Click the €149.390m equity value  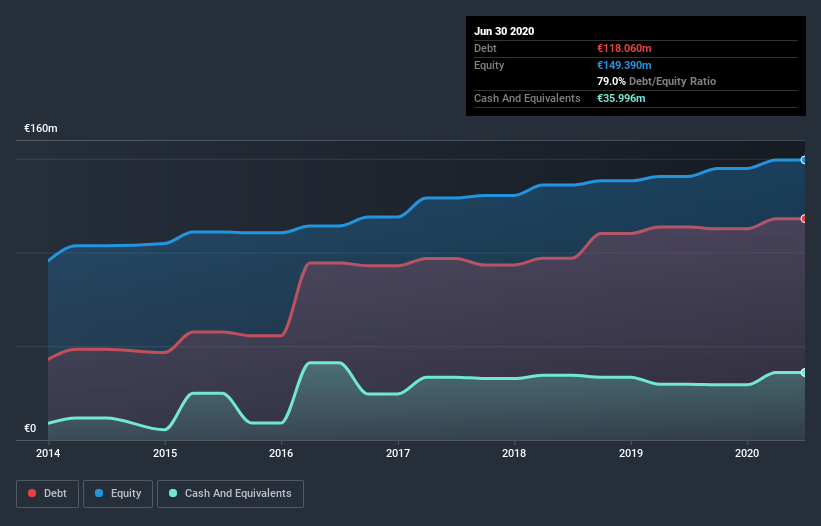[x=624, y=65]
